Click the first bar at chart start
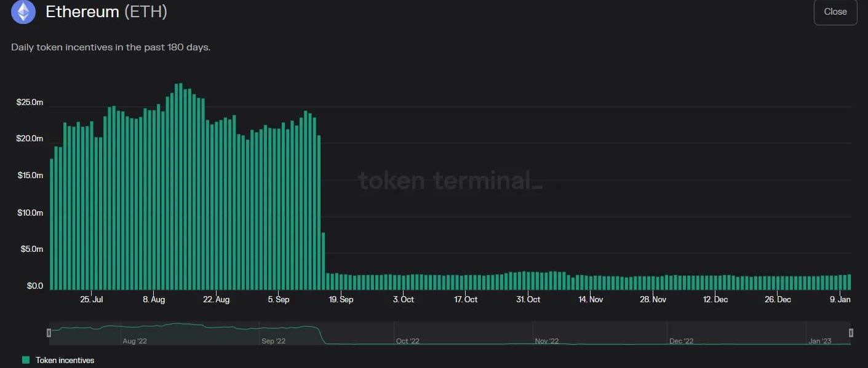Viewport: 868px width, 368px height. (52, 224)
